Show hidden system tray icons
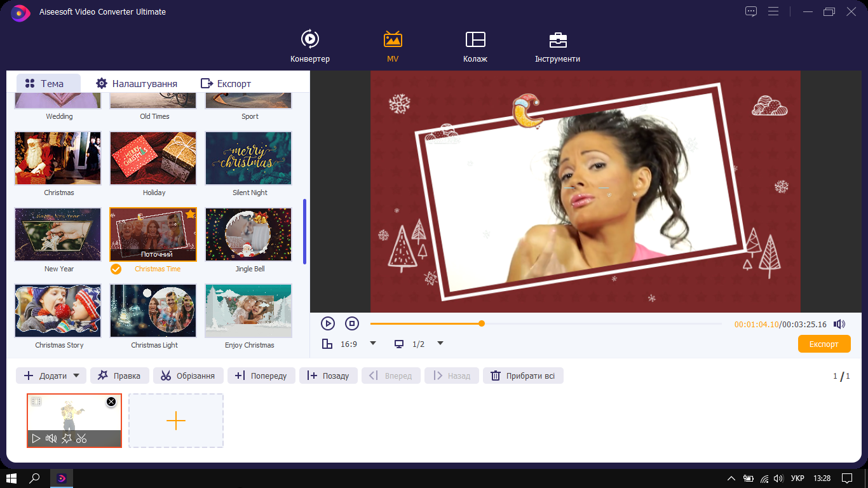 (731, 478)
